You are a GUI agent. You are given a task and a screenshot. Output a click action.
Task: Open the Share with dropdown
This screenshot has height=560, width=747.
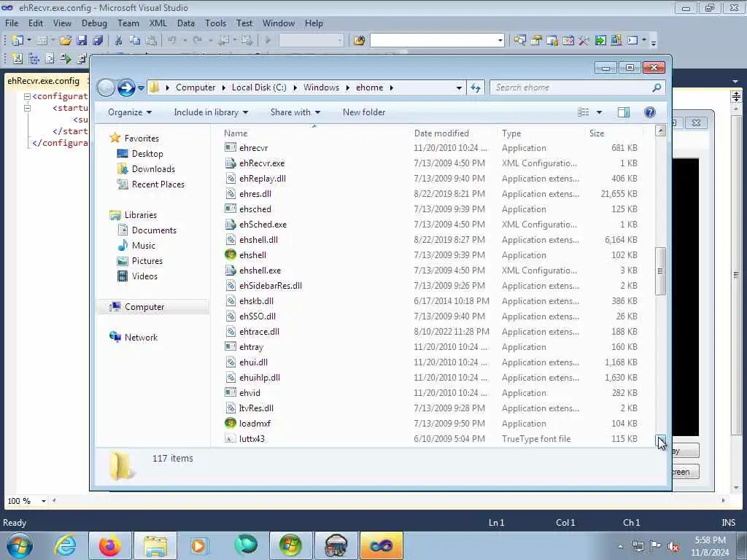[x=295, y=112]
